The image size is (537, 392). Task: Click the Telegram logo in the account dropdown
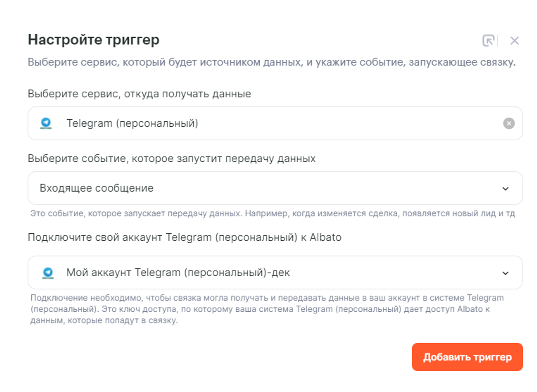pyautogui.click(x=48, y=273)
